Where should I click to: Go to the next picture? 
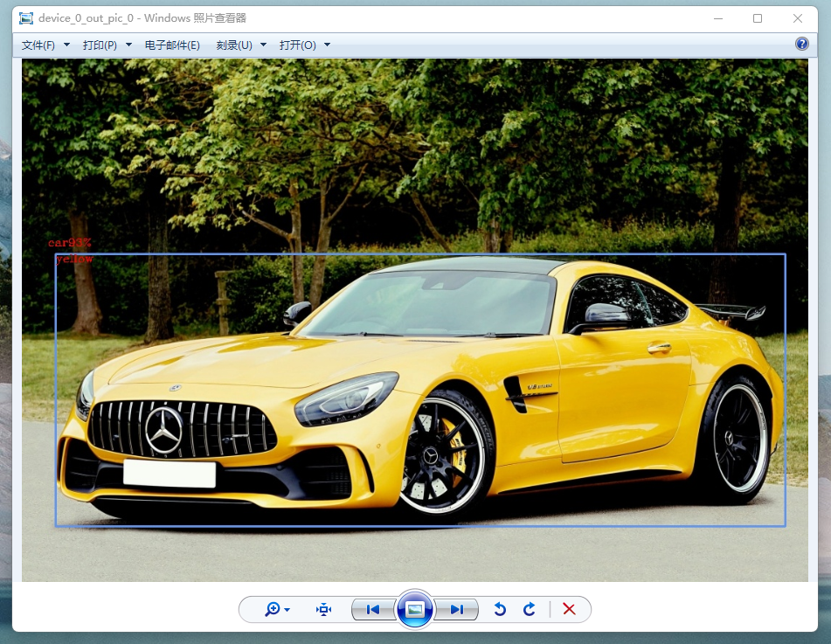(x=456, y=610)
